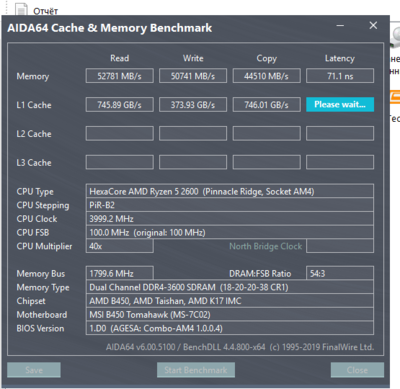The width and height of the screenshot is (400, 389).
Task: Click the empty L2 Cache Read field
Action: pos(119,133)
